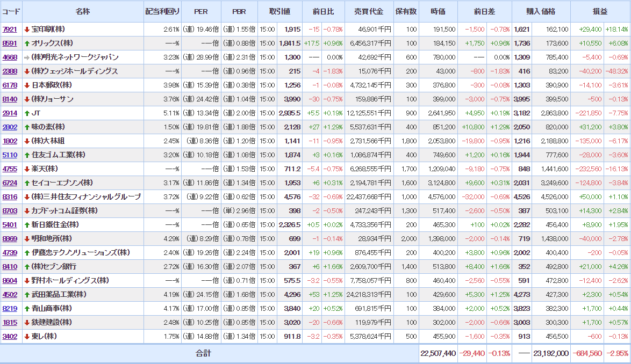Open stock code link 4502

point(10,295)
